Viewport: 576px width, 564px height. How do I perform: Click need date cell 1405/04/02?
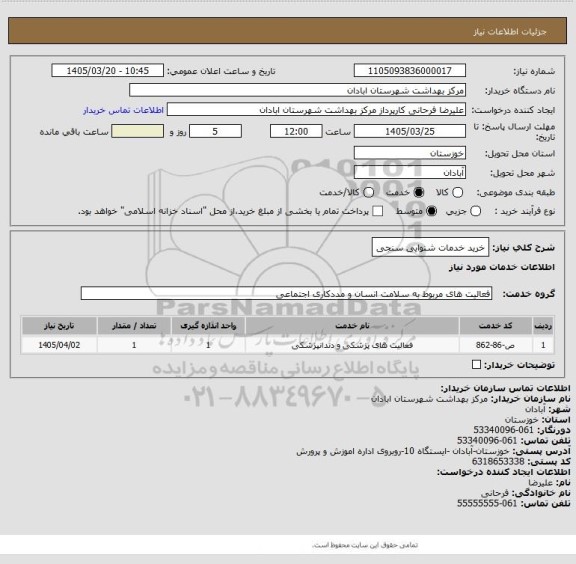click(59, 345)
